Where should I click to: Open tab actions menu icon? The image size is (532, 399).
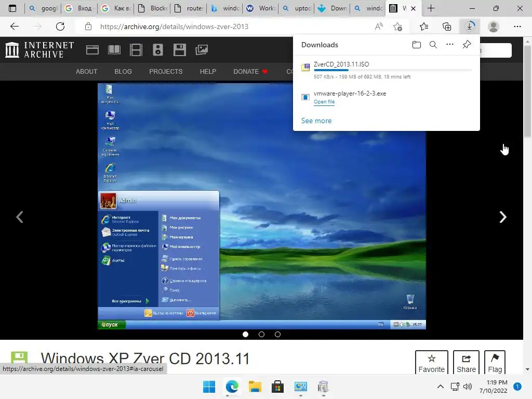[12, 8]
